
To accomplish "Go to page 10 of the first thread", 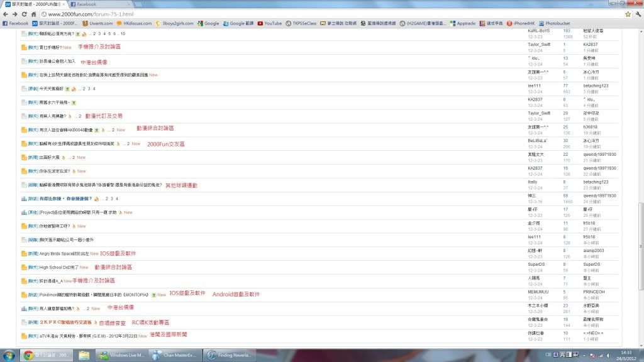I will (123, 33).
